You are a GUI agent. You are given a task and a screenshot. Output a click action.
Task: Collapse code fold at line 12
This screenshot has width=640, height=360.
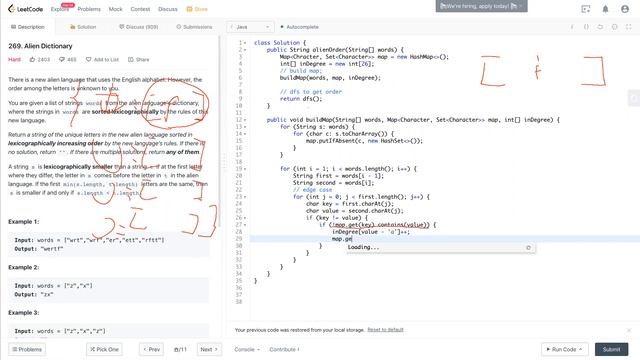[245, 120]
